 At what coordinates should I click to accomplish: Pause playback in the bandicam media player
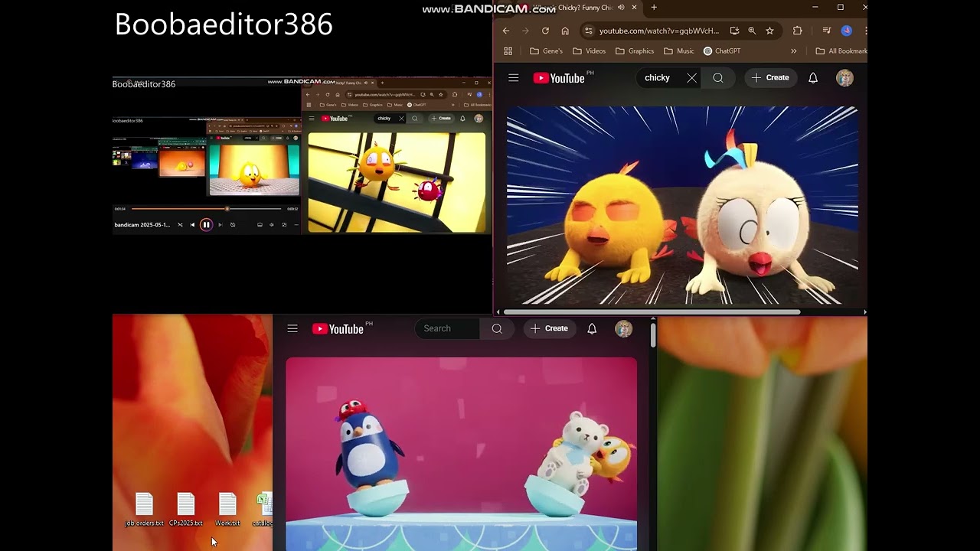(206, 225)
